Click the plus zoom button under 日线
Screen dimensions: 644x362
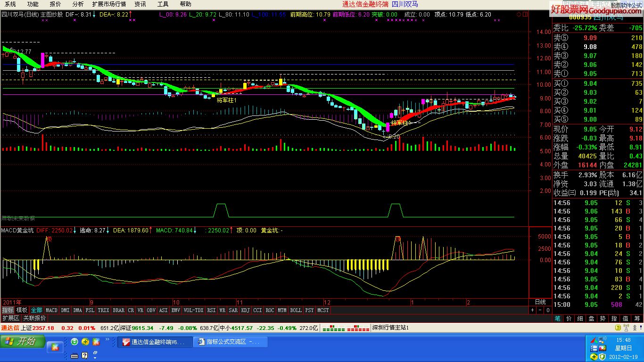[532, 310]
